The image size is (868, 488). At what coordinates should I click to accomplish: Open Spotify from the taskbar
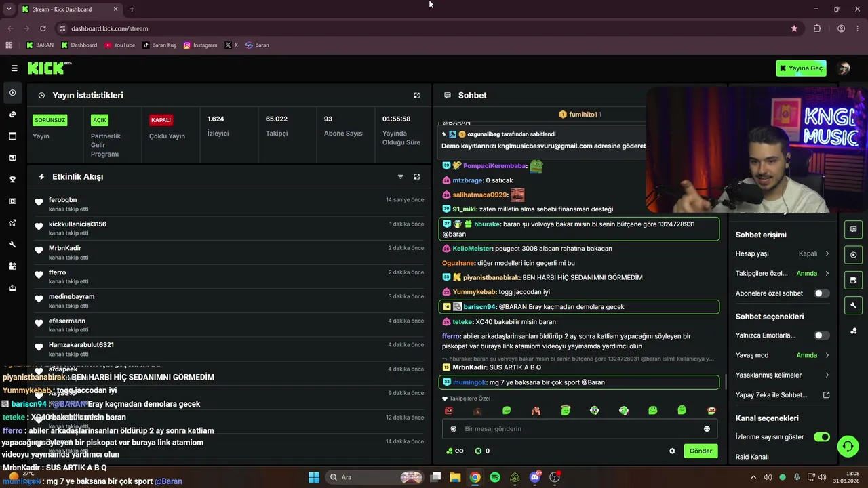(495, 477)
